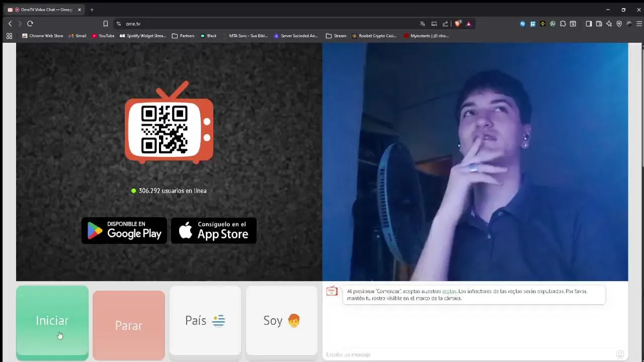Viewport: 644px width, 362px height.
Task: Open Brave Rewards triangle icon
Action: pos(468,24)
